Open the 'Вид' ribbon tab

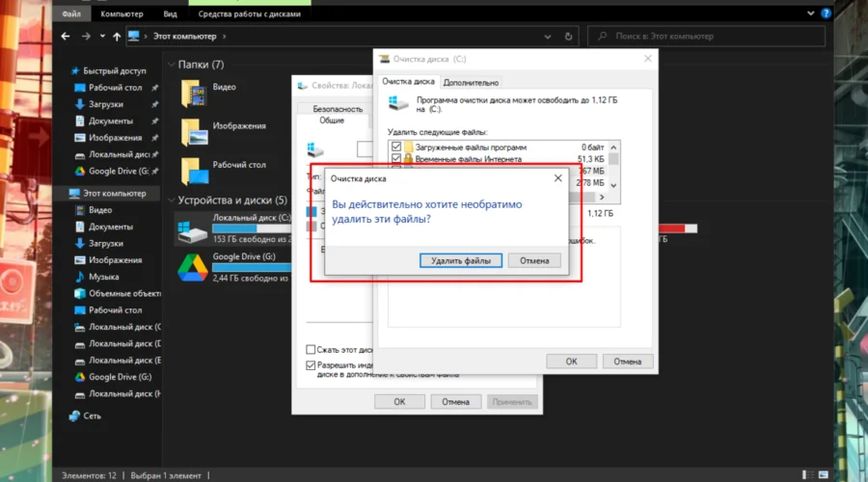[170, 14]
